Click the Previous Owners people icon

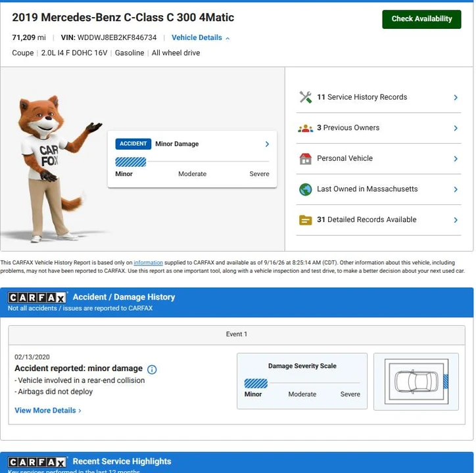click(x=306, y=128)
